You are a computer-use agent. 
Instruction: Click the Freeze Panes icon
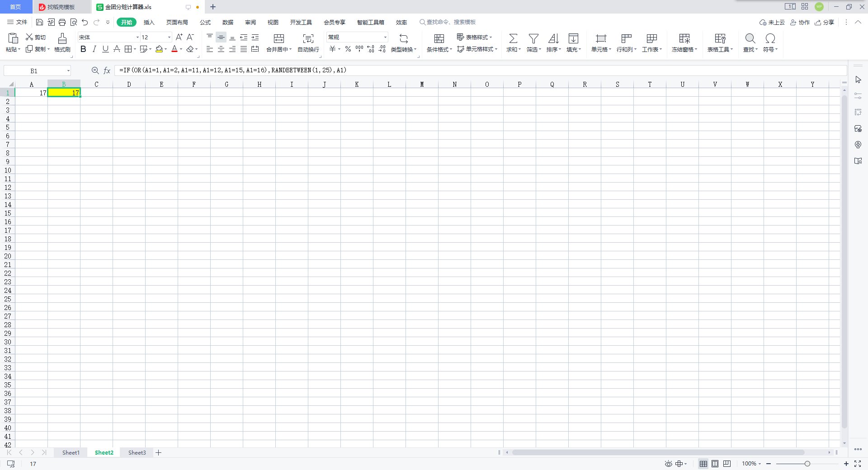point(684,38)
